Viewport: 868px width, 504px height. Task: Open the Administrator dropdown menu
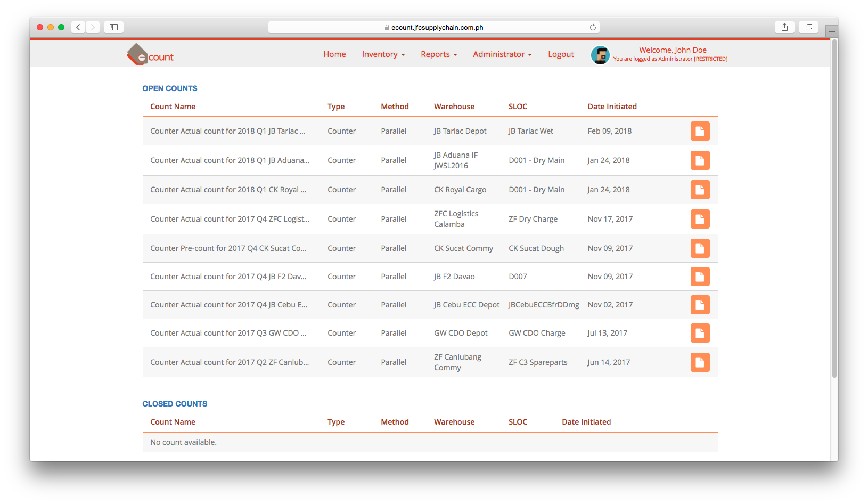pyautogui.click(x=502, y=54)
